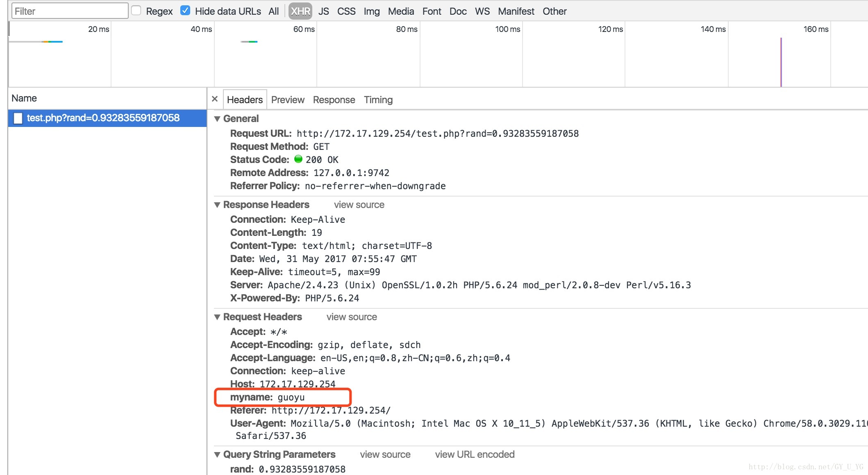This screenshot has width=868, height=475.
Task: Click the purple timeline marker line
Action: click(x=781, y=62)
